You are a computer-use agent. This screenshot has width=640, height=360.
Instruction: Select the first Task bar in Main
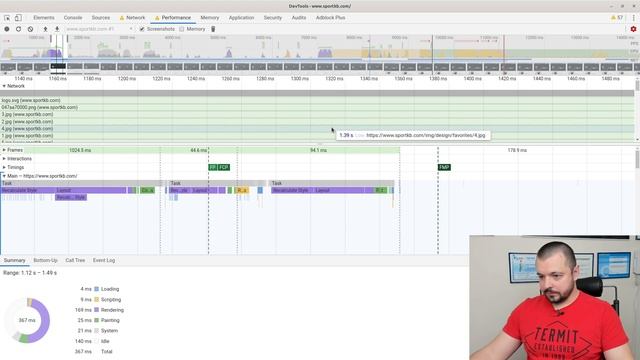(82, 183)
